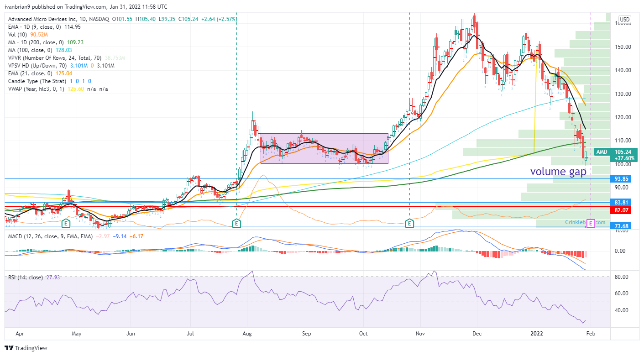The width and height of the screenshot is (644, 356).
Task: Click the Nov label on time axis
Action: click(x=420, y=334)
